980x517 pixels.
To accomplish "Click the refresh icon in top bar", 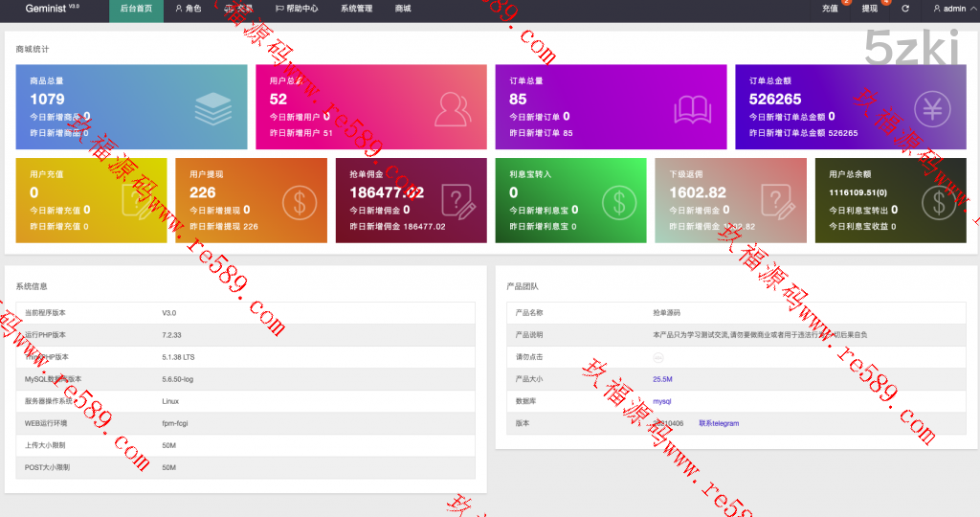I will point(905,9).
